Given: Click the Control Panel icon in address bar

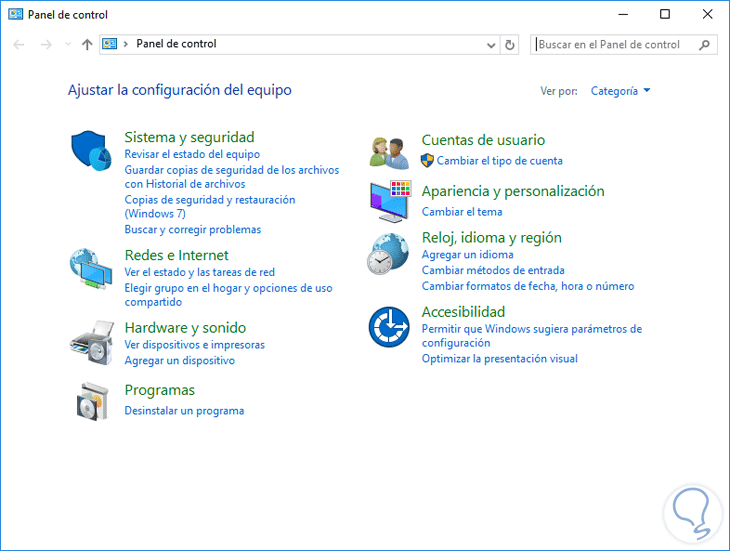Looking at the screenshot, I should tap(109, 44).
